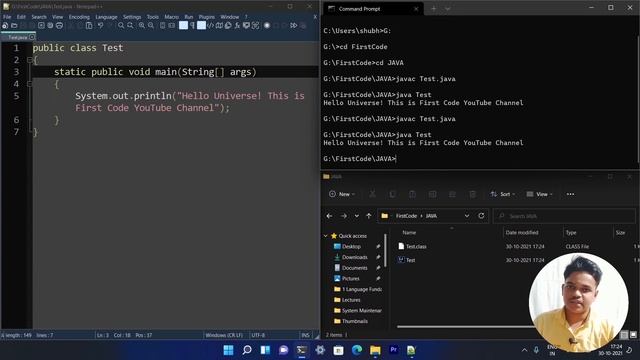Click the Find magnifier icon in Notepad++
Screen dimensions: 640x360
[121, 25]
